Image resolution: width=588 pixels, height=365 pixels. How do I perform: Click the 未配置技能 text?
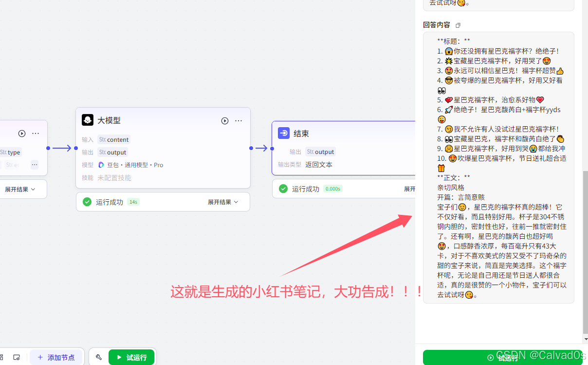click(114, 178)
